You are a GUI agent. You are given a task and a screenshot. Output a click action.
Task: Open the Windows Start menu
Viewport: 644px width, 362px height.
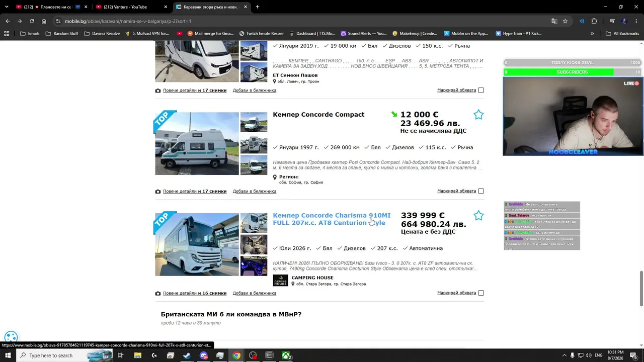8,355
